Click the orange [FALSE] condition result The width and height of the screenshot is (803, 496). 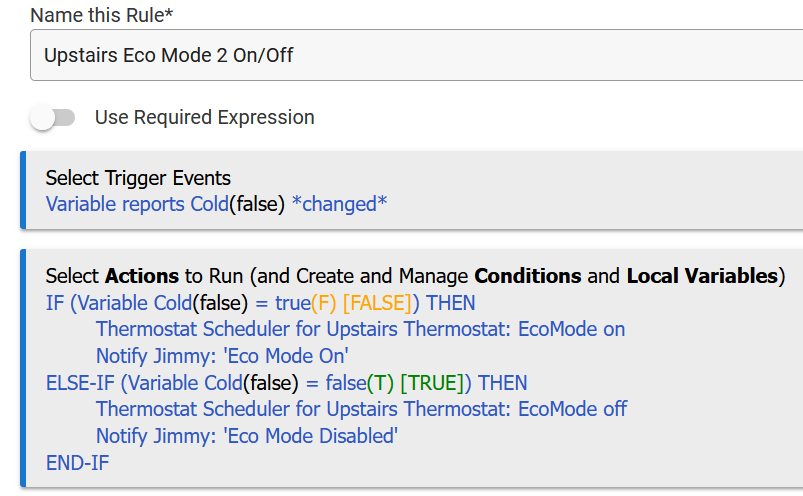pyautogui.click(x=382, y=302)
